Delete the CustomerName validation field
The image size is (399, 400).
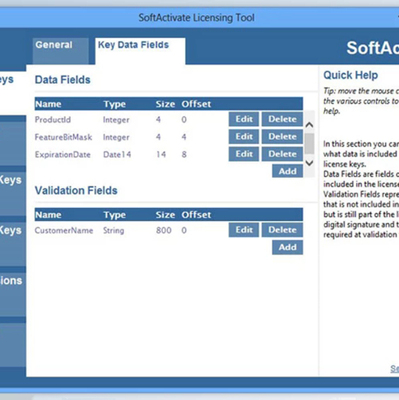click(282, 230)
